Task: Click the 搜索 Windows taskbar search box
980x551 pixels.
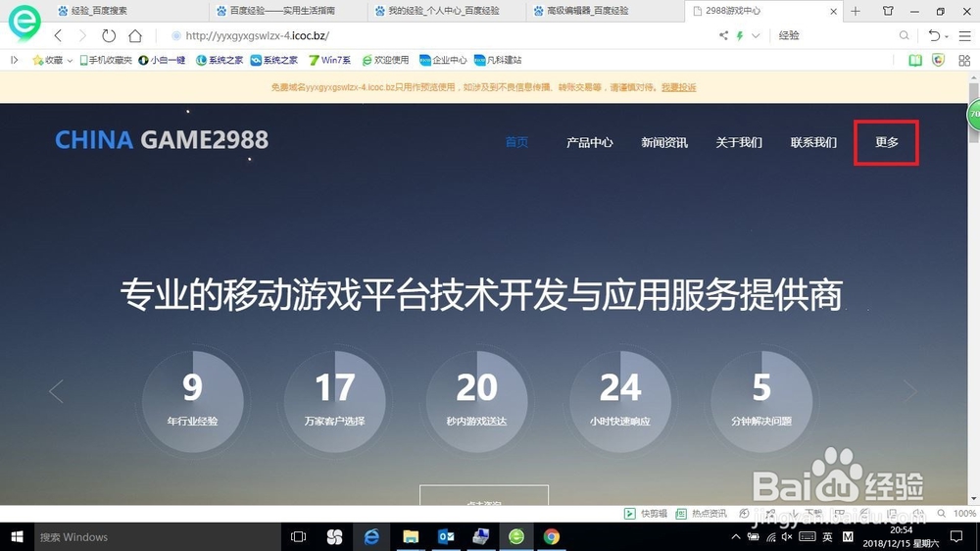Action: [x=156, y=536]
